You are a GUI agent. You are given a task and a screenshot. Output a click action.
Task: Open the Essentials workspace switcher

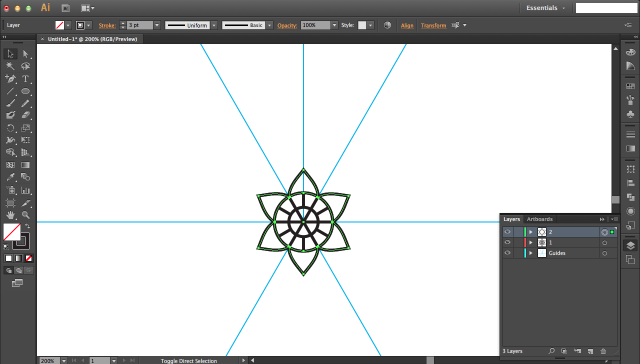tap(545, 8)
